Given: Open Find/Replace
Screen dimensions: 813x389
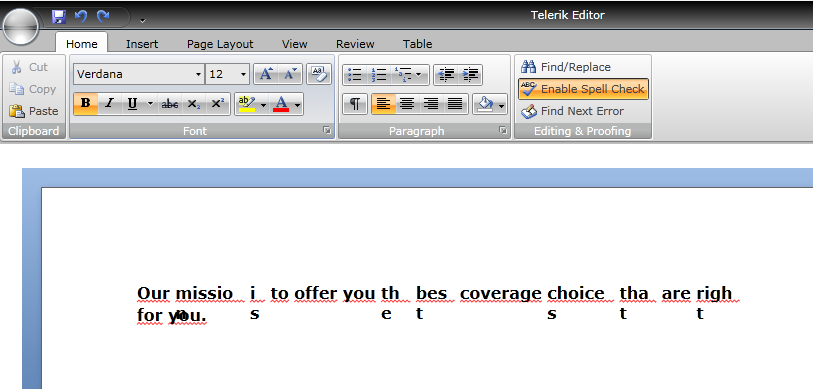Looking at the screenshot, I should click(x=566, y=67).
